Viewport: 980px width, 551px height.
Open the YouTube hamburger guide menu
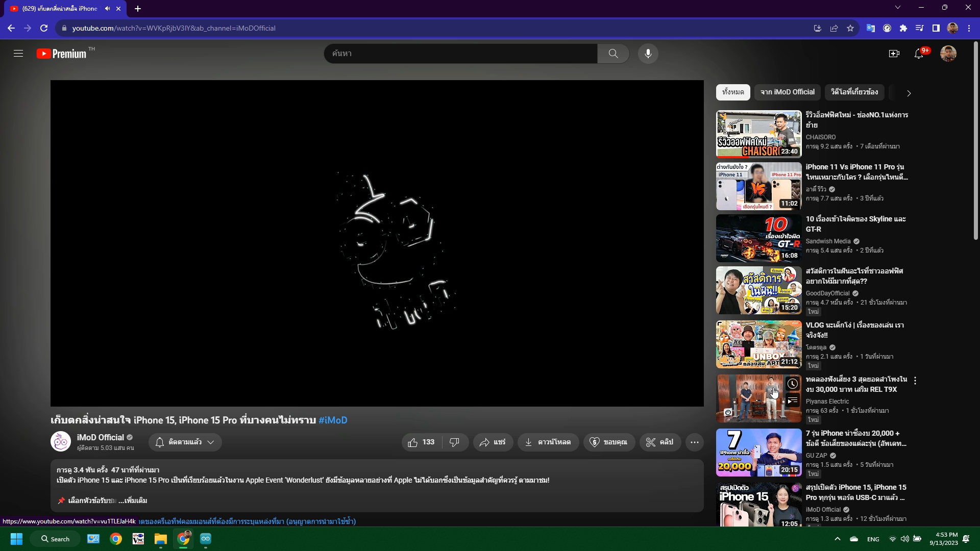click(x=18, y=54)
